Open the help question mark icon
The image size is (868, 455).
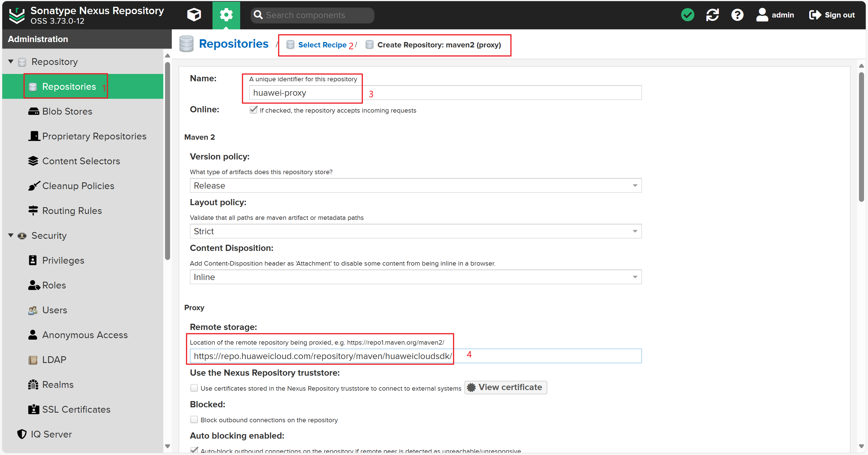pyautogui.click(x=737, y=15)
